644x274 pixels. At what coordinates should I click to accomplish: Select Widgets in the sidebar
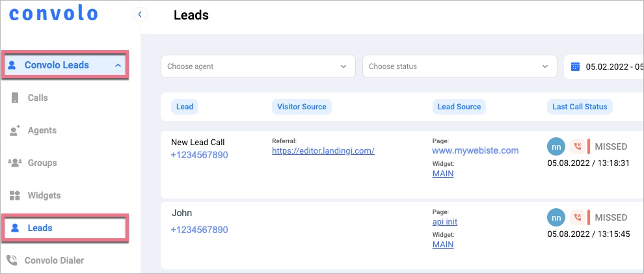click(x=44, y=195)
